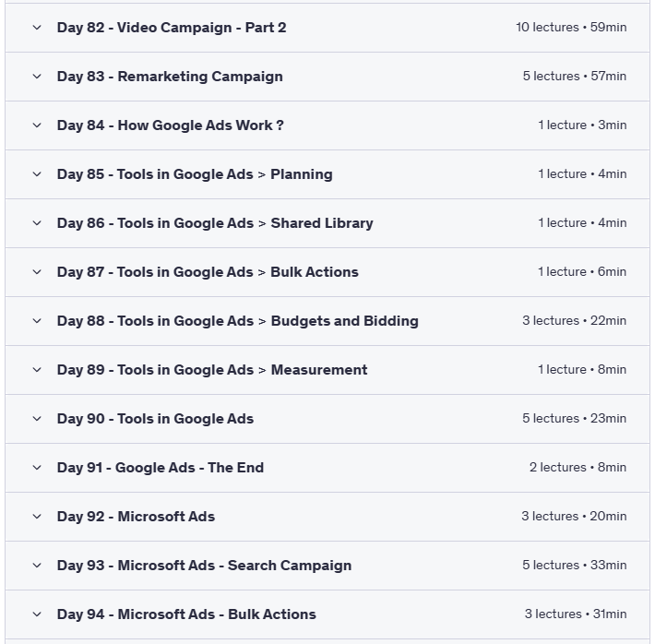Click the "3 lectures • 22min" duration text
655x644 pixels.
coord(574,321)
